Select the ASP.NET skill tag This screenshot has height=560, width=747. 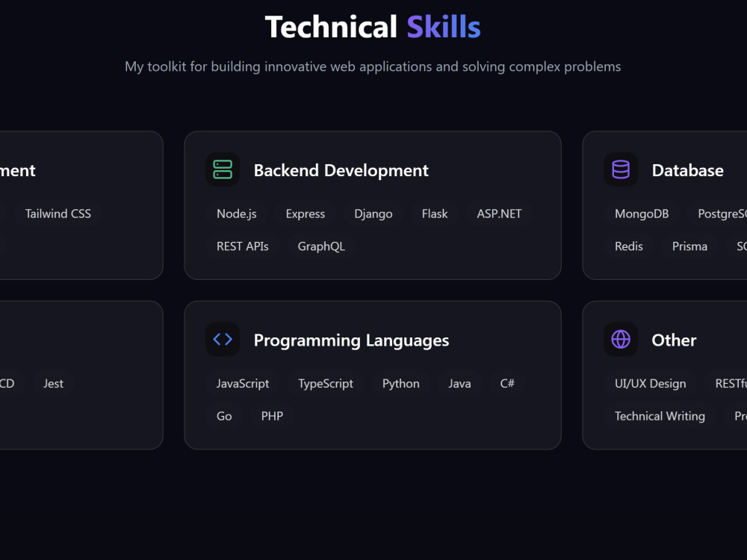coord(499,214)
